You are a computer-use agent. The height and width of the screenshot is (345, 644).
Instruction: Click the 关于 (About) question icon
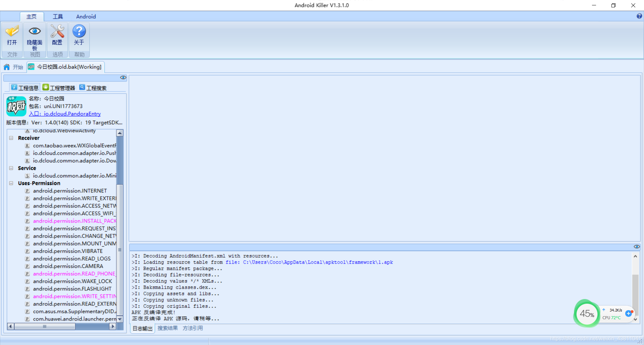[79, 31]
